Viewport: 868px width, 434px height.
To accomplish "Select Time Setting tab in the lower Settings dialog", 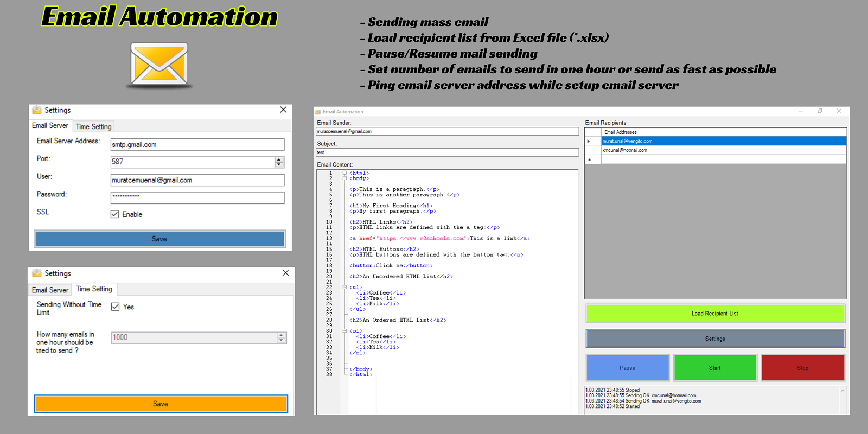I will pyautogui.click(x=94, y=289).
